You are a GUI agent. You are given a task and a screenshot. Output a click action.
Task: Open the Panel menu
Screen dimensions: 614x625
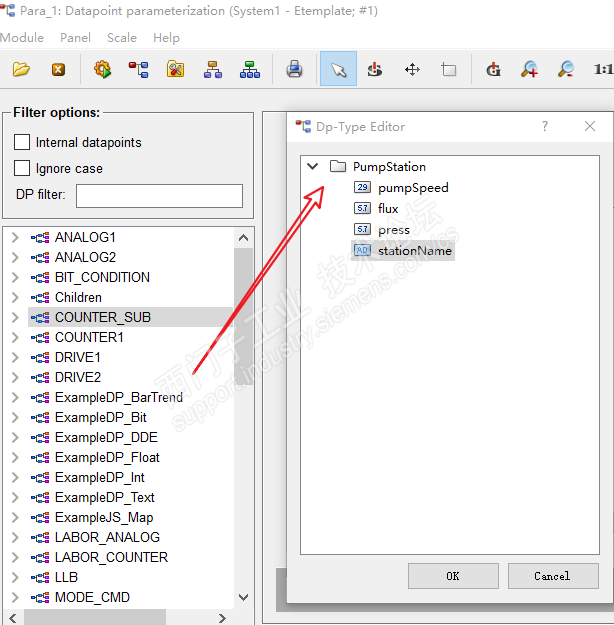tap(75, 37)
